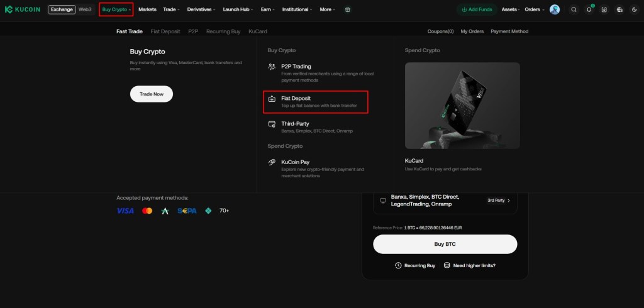Click the search magnifier icon
The height and width of the screenshot is (308, 644).
(x=574, y=9)
